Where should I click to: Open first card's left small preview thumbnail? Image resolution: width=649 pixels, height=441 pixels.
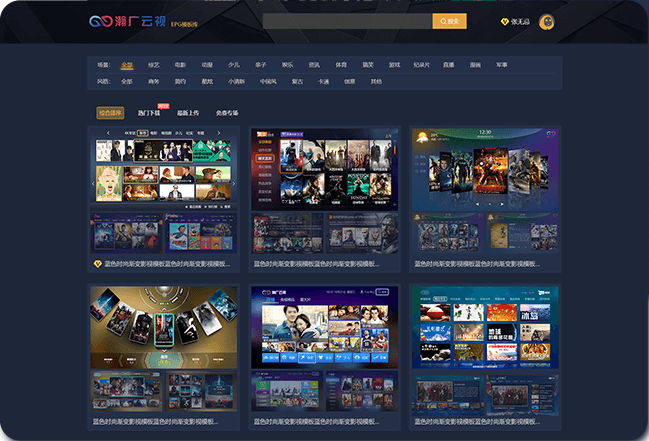(127, 233)
